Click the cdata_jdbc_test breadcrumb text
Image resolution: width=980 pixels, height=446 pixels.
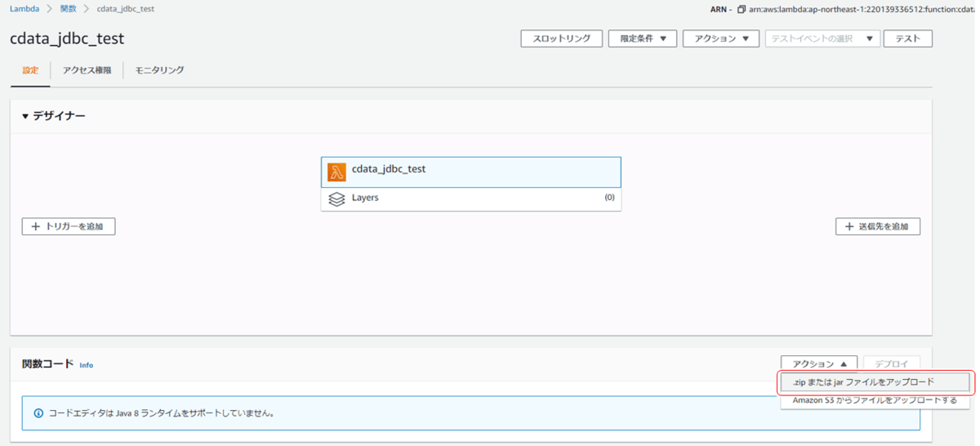(125, 9)
